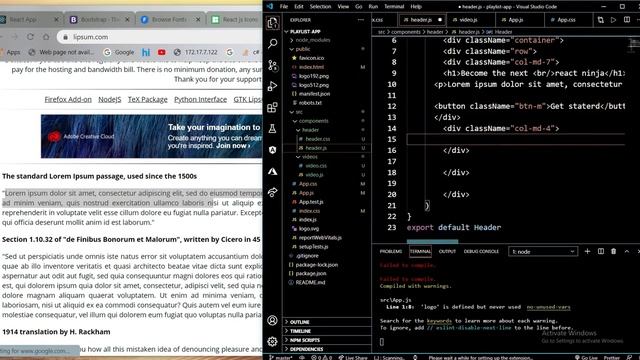This screenshot has width=640, height=360.
Task: Click the NodeJS link on lipsum page
Action: [109, 99]
